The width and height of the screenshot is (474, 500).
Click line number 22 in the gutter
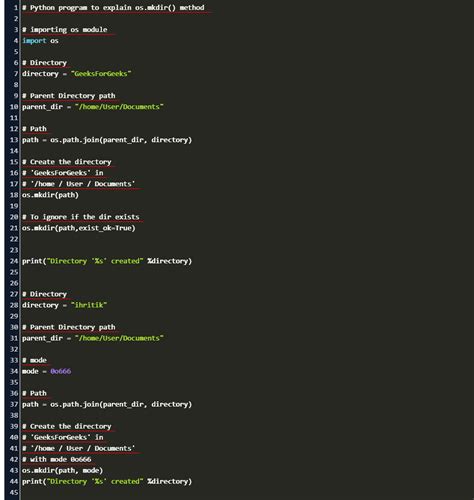[14, 239]
